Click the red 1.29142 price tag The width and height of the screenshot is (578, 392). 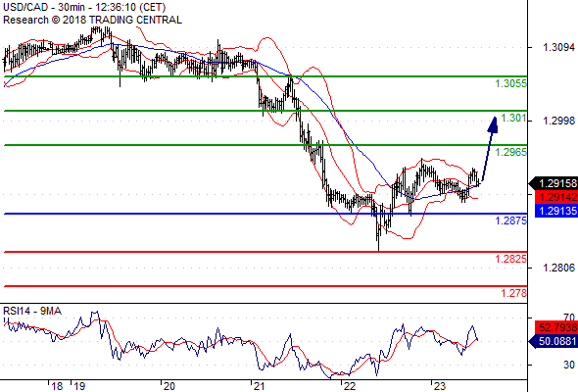pos(556,197)
